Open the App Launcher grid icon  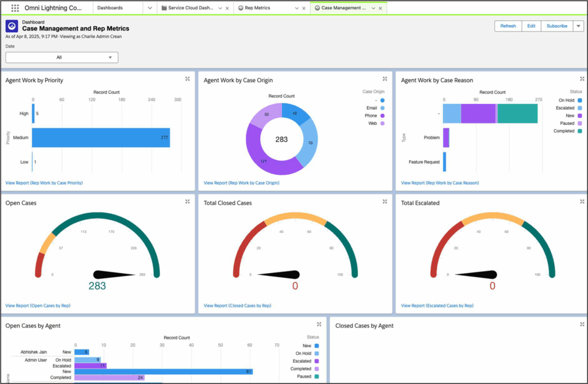15,8
